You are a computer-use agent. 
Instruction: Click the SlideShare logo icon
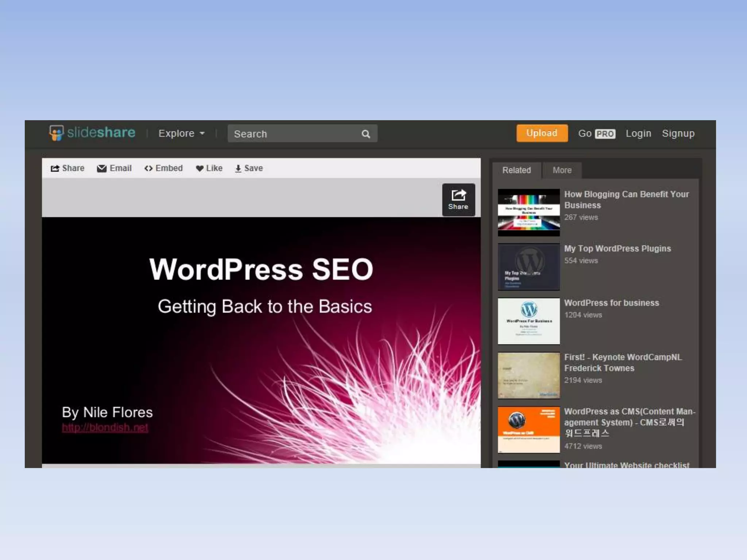point(57,133)
